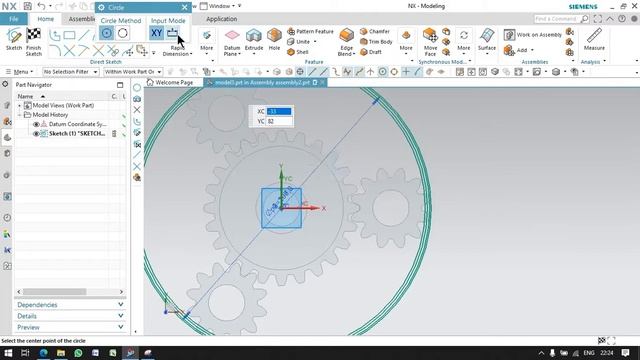Open Within Work Part Only dropdown
640x360 pixels.
(x=133, y=72)
